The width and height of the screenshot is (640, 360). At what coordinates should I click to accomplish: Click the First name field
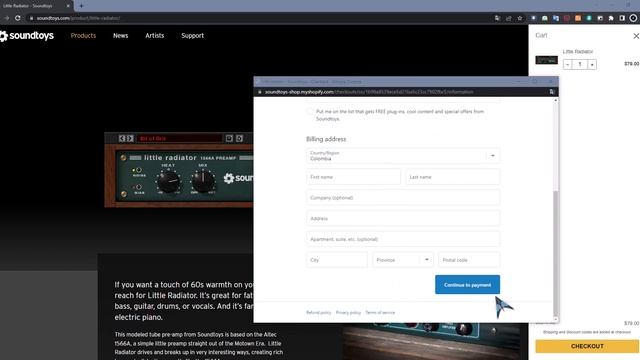353,177
